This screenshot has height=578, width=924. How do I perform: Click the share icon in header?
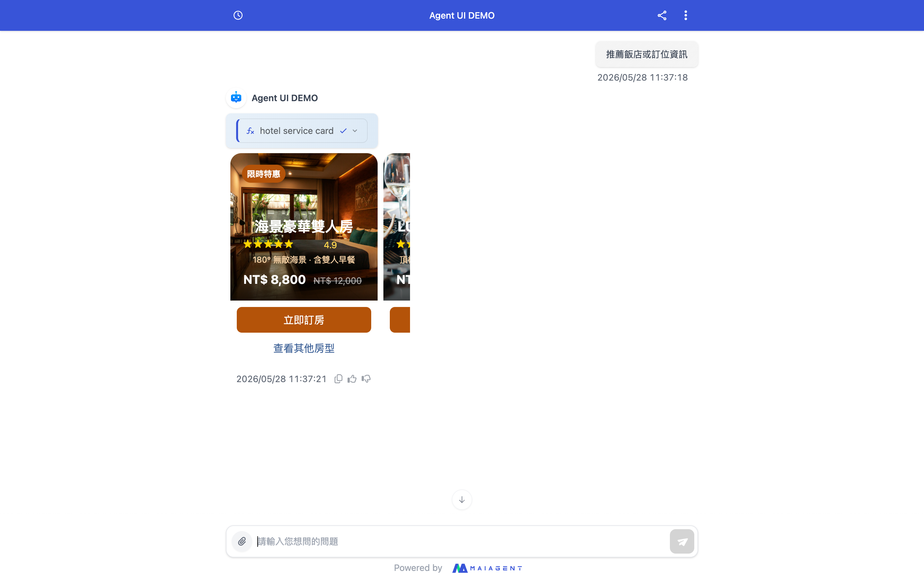point(662,15)
